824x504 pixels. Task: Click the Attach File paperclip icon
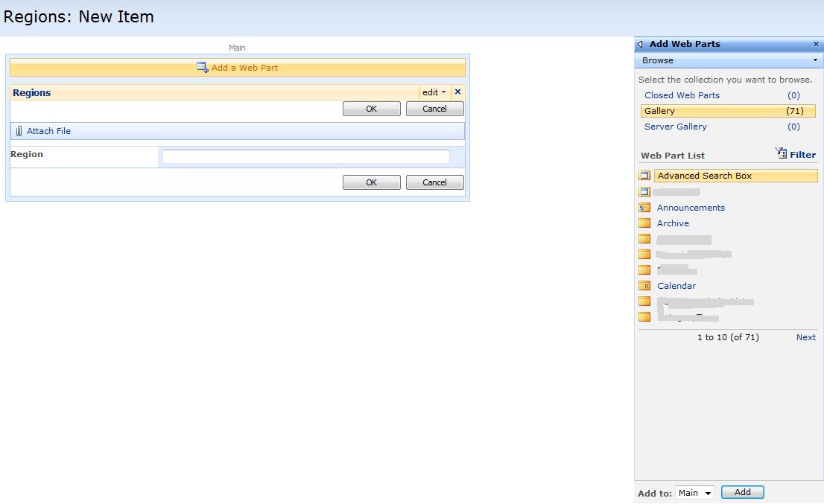pos(17,131)
